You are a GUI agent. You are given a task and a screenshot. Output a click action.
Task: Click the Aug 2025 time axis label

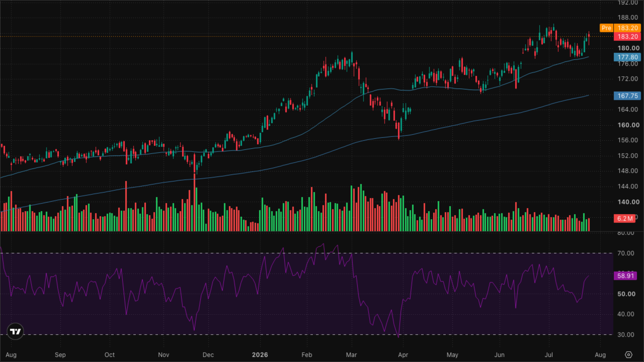tap(11, 355)
